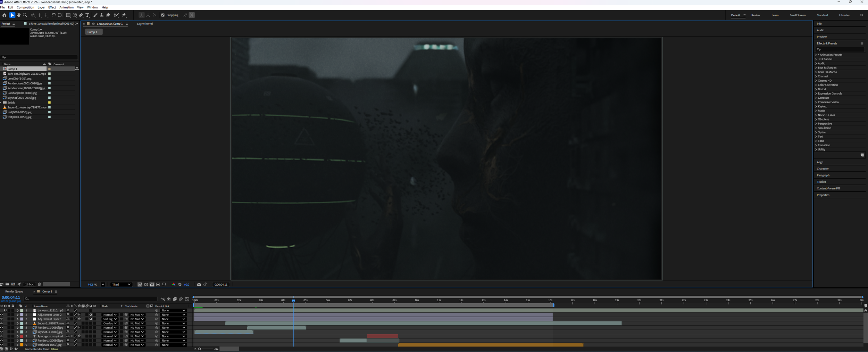This screenshot has height=352, width=868.
Task: Click the Home icon in the toolbar
Action: coord(5,15)
